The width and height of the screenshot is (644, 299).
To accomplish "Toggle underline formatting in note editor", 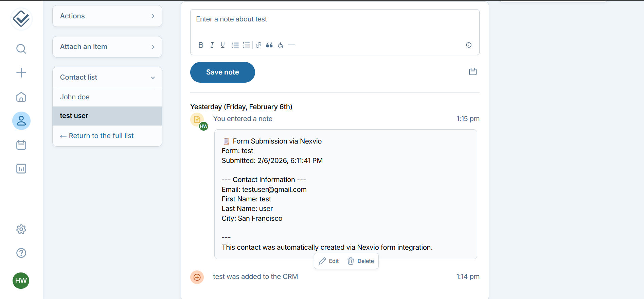I will pos(222,45).
